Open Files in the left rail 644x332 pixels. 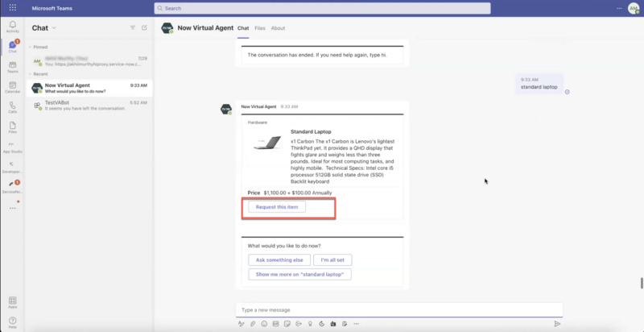[12, 127]
